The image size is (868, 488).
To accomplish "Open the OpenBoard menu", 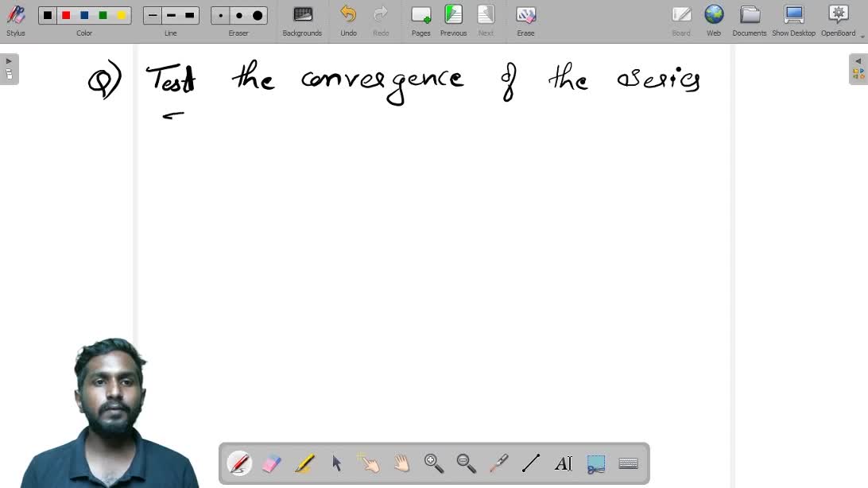I will pyautogui.click(x=839, y=20).
